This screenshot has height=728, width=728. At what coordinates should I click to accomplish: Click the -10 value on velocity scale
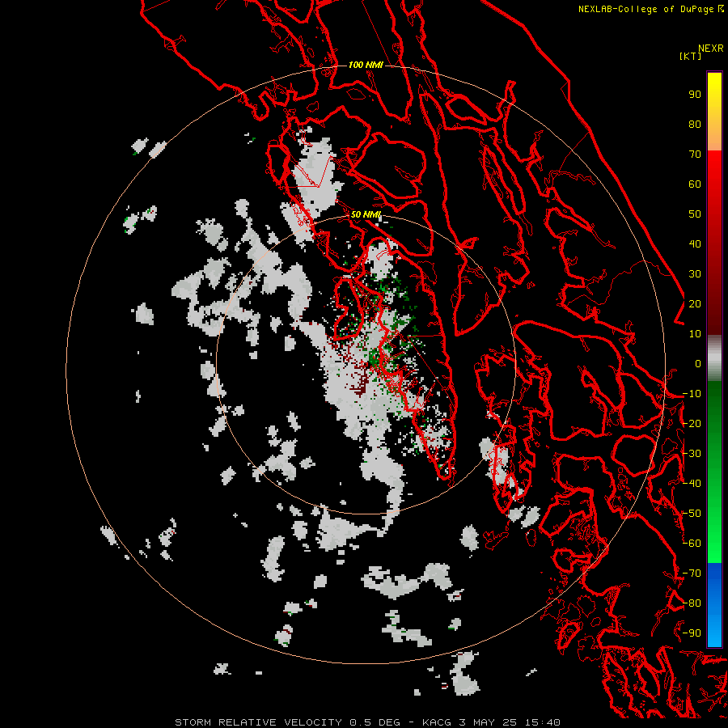click(692, 394)
